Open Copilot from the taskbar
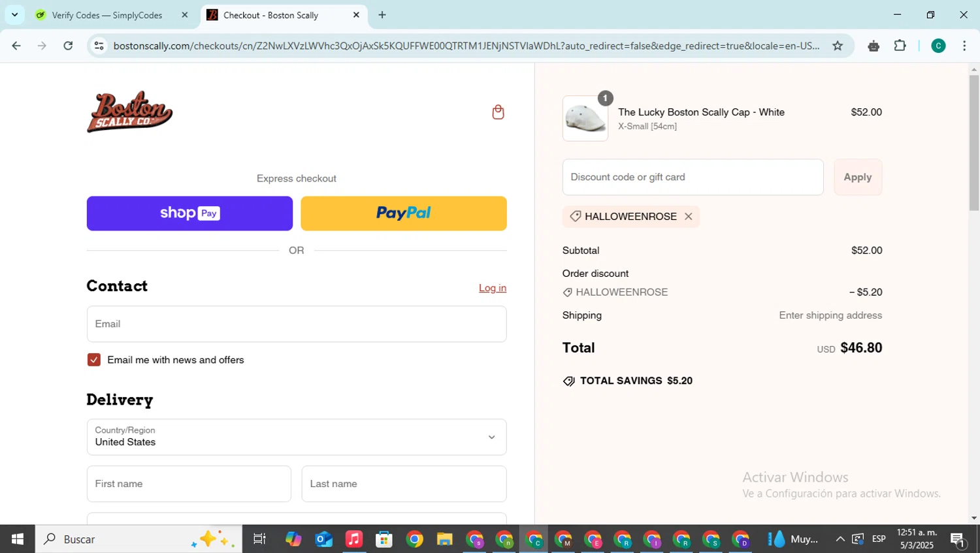 coord(293,539)
